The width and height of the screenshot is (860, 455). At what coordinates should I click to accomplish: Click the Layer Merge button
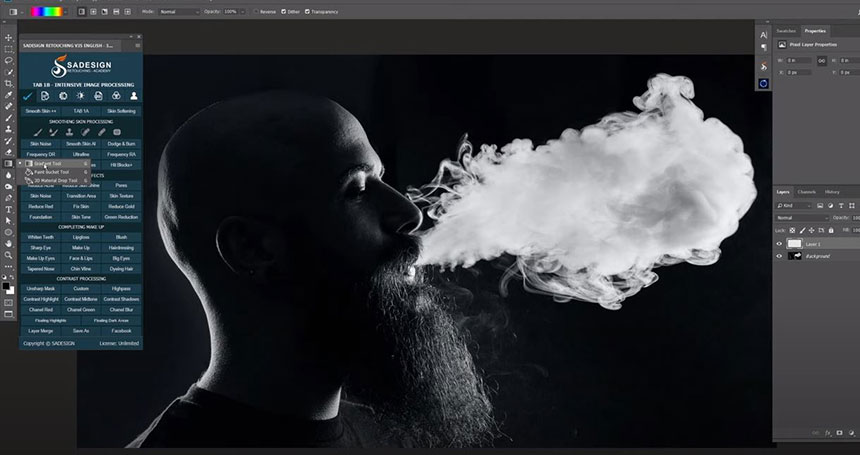click(x=41, y=331)
